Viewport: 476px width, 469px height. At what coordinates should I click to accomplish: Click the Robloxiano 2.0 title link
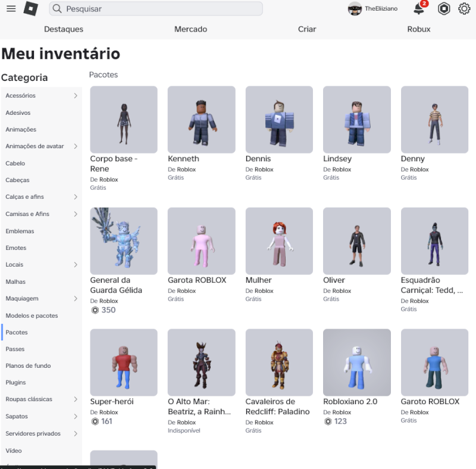350,402
